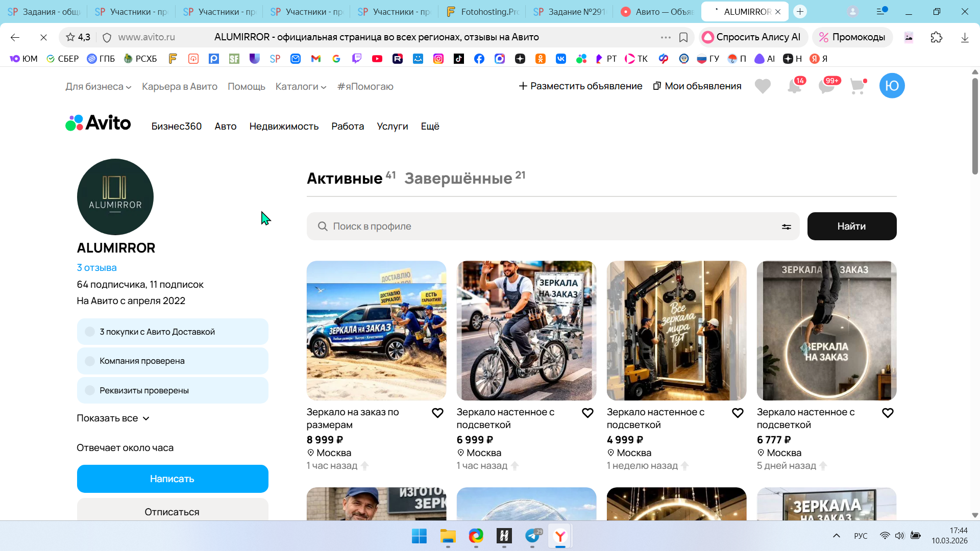Click the search filter settings icon
The height and width of the screenshot is (551, 980).
[786, 227]
